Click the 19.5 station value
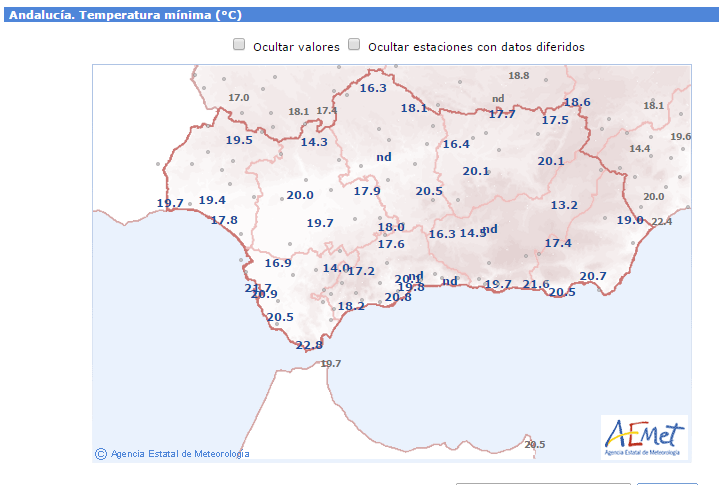This screenshot has width=719, height=485. point(239,140)
